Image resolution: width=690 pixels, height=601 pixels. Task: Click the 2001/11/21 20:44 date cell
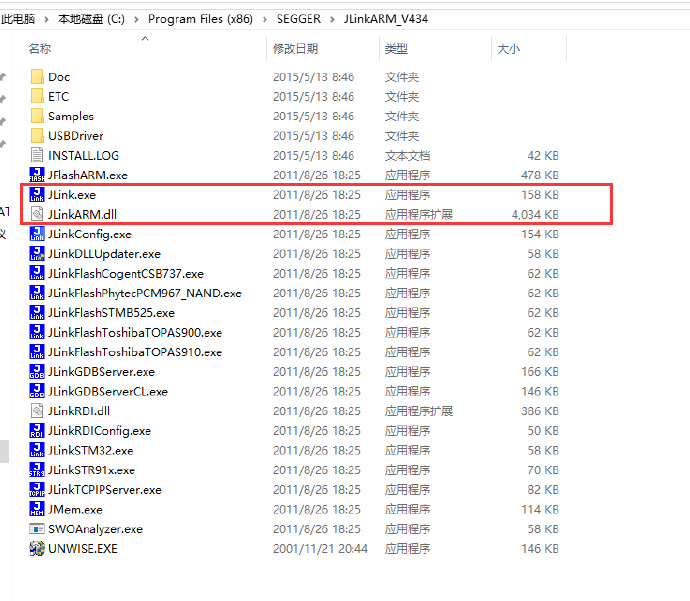point(320,549)
